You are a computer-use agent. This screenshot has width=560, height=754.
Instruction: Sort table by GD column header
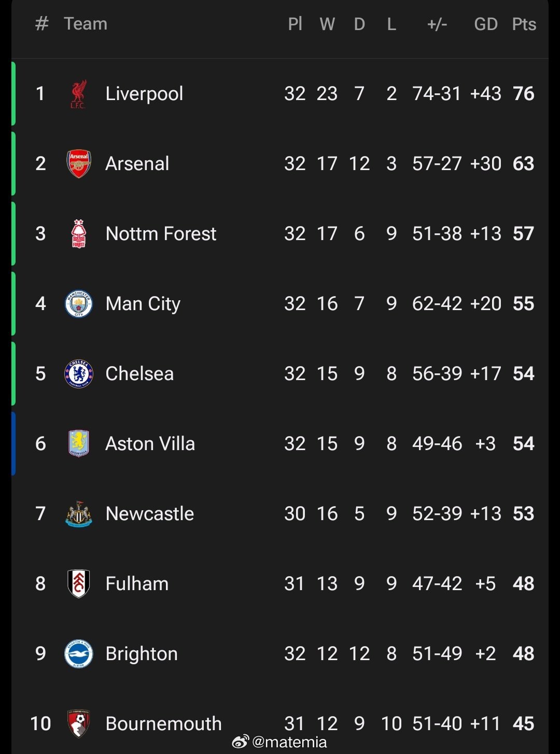click(486, 24)
